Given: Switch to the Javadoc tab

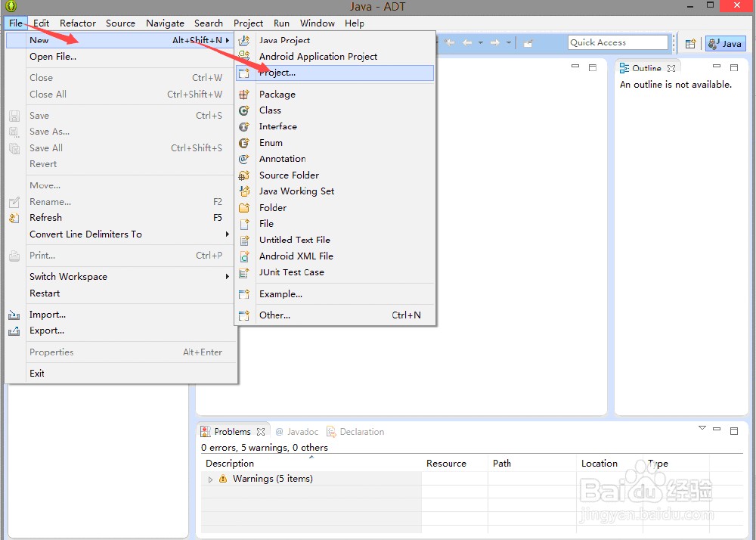Looking at the screenshot, I should 297,432.
